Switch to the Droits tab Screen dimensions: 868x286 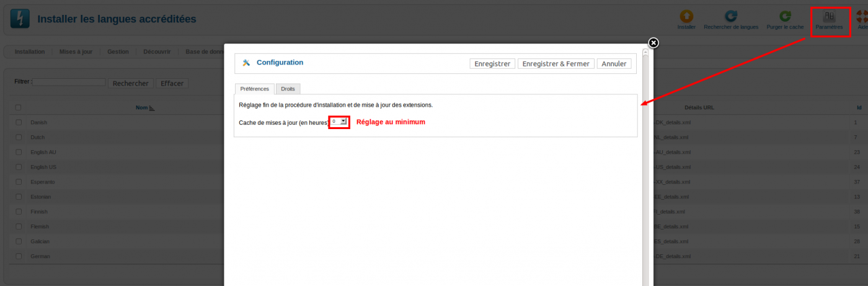pos(288,89)
